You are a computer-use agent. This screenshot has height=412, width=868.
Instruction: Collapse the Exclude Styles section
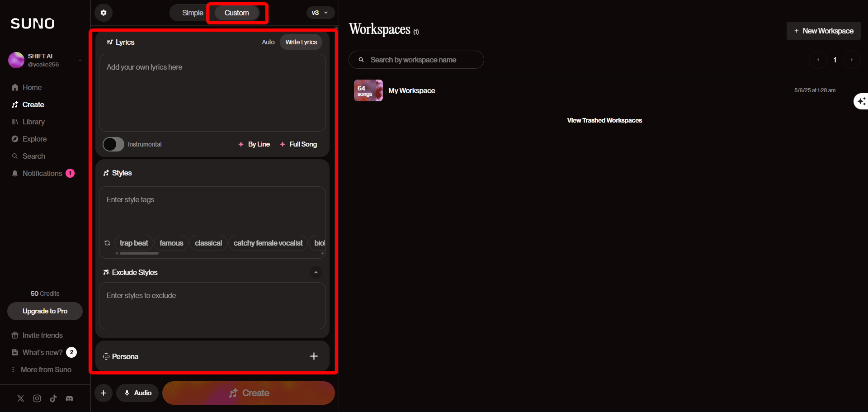tap(316, 272)
